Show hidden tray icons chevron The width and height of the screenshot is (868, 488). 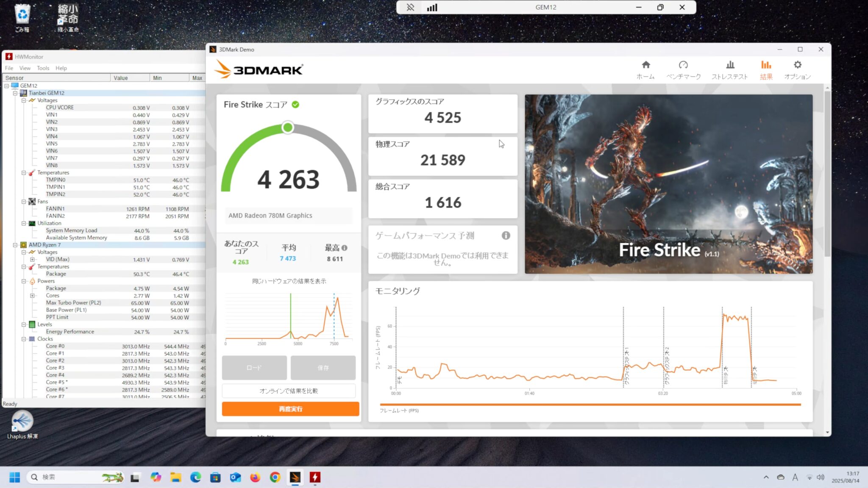pyautogui.click(x=766, y=477)
